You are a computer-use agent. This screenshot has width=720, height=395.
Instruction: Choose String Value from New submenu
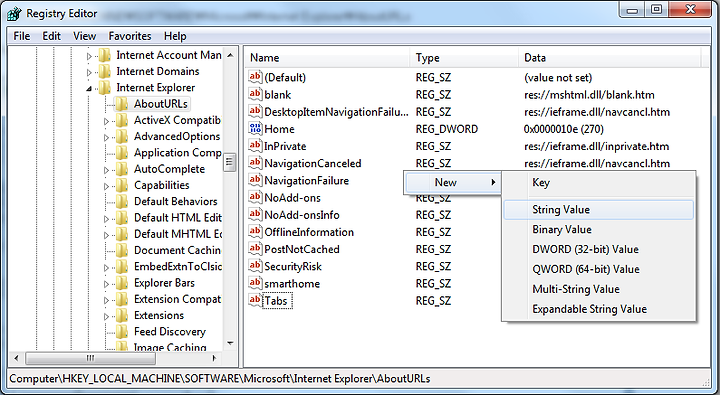(x=598, y=209)
